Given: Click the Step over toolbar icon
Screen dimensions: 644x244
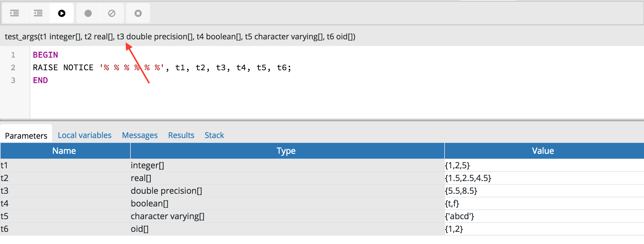Looking at the screenshot, I should pyautogui.click(x=38, y=13).
